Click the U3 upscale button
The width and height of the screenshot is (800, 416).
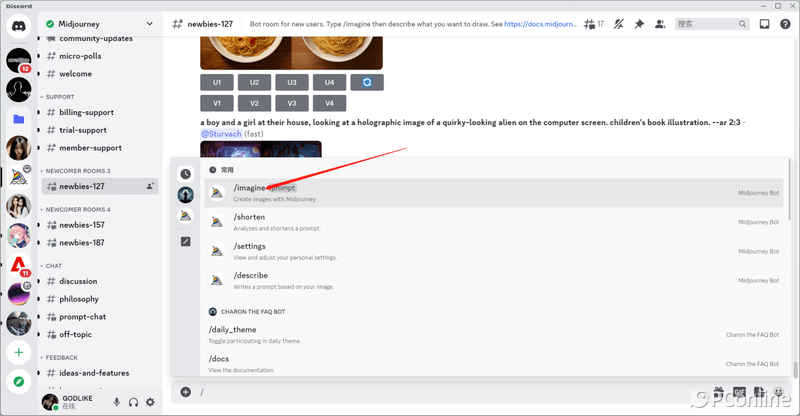(x=292, y=82)
